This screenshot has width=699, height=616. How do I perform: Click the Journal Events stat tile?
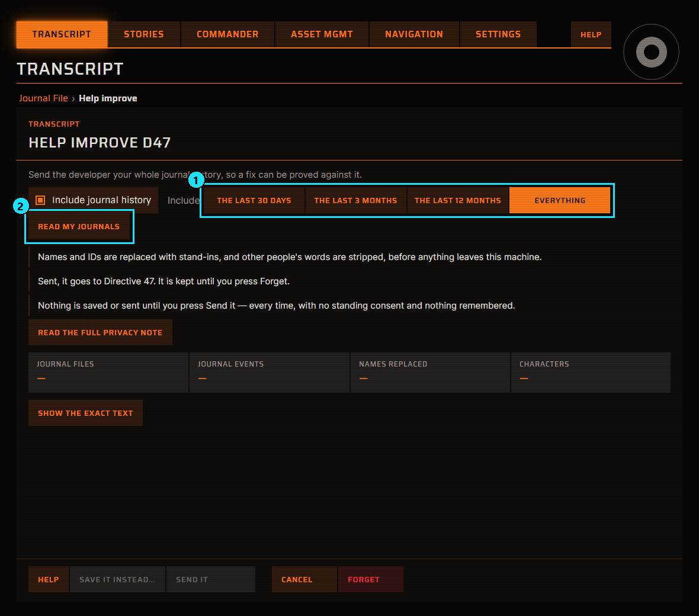(270, 373)
